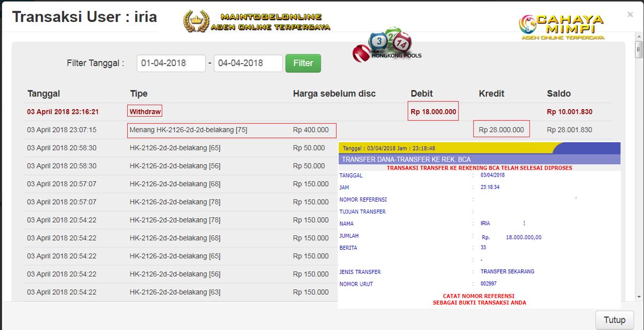Click the start date field 01-04-2018
The image size is (644, 330).
(171, 63)
